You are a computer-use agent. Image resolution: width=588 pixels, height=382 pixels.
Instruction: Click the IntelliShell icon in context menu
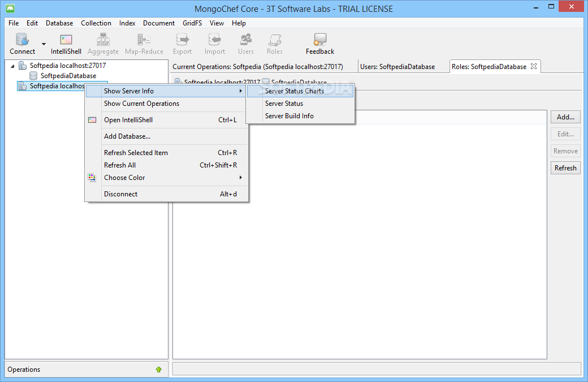click(92, 120)
